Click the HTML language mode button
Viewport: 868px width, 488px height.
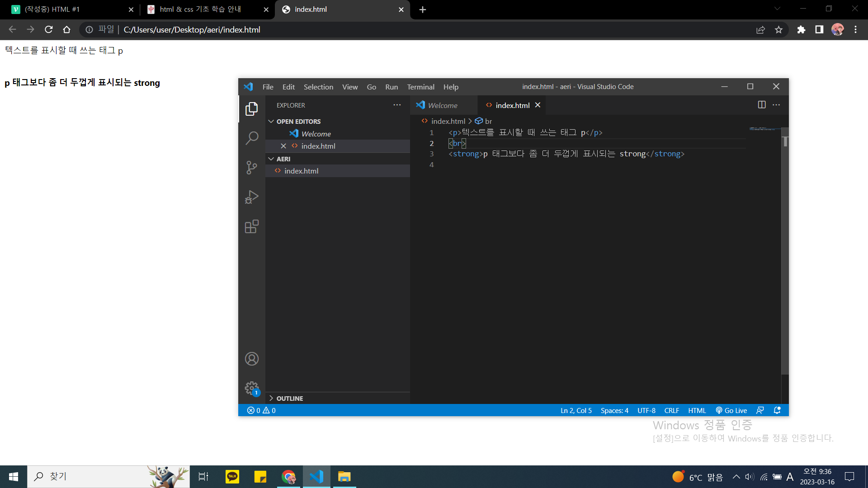coord(697,410)
